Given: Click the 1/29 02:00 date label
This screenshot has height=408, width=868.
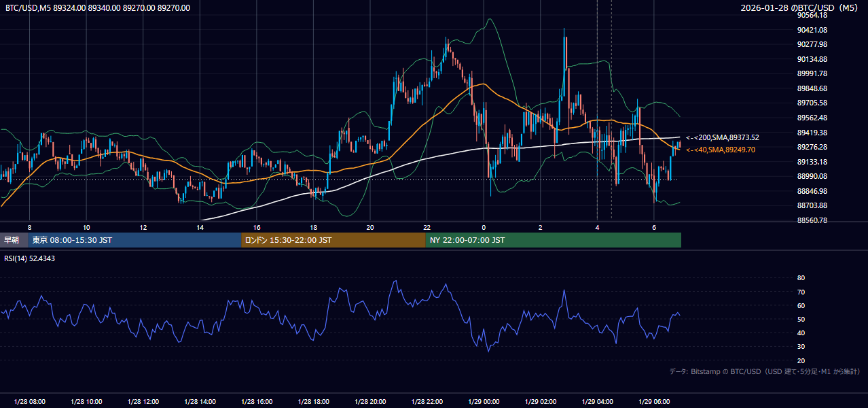Looking at the screenshot, I should 540,402.
